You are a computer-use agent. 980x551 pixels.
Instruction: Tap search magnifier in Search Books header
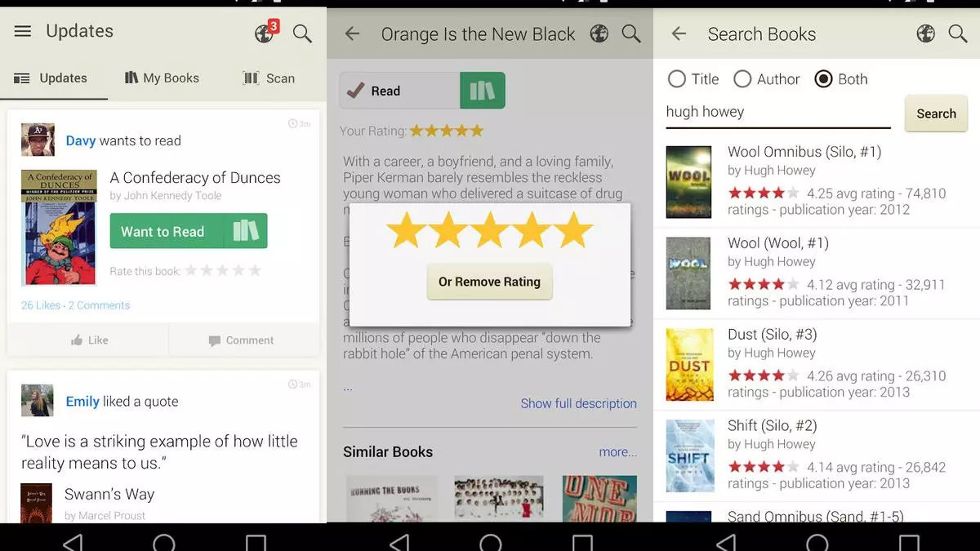957,33
